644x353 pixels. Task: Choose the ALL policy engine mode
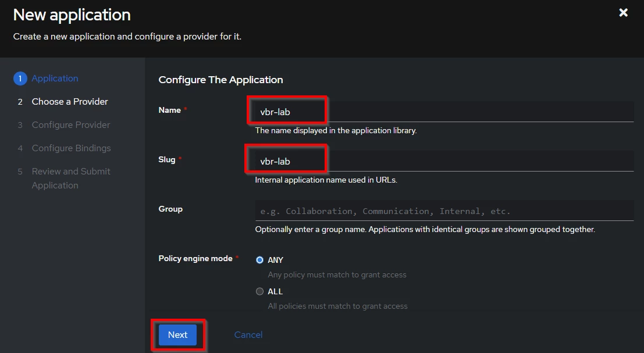tap(259, 291)
